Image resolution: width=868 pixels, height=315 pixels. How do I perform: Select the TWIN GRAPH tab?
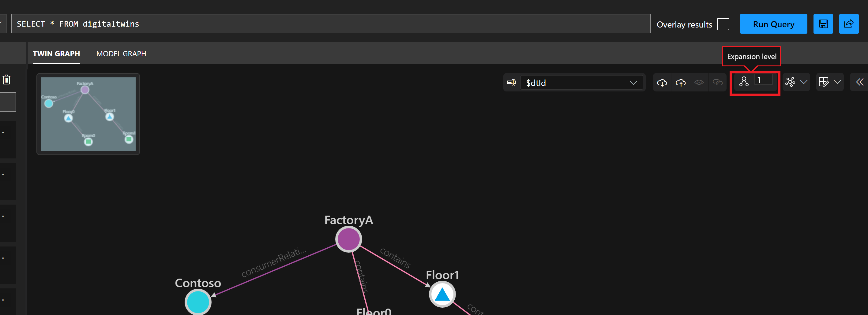[x=56, y=54]
